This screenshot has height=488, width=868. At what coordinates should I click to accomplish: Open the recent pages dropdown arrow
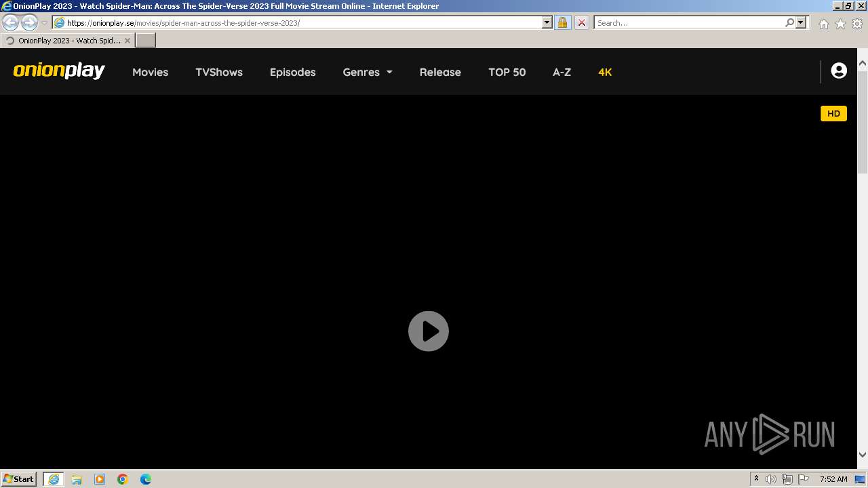click(x=45, y=23)
